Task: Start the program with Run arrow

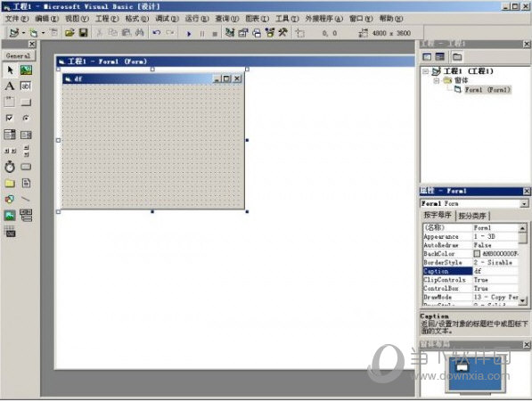Action: coord(189,34)
